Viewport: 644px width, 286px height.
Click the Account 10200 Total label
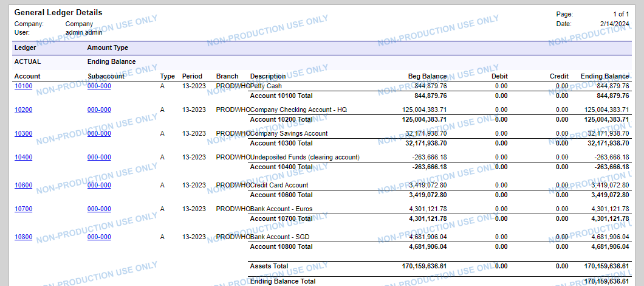point(281,120)
